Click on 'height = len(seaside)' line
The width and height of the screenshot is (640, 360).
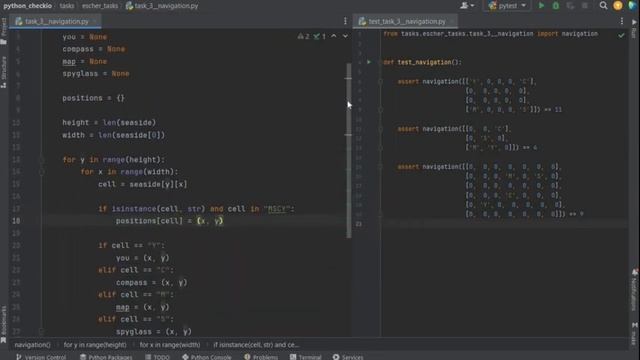click(109, 122)
